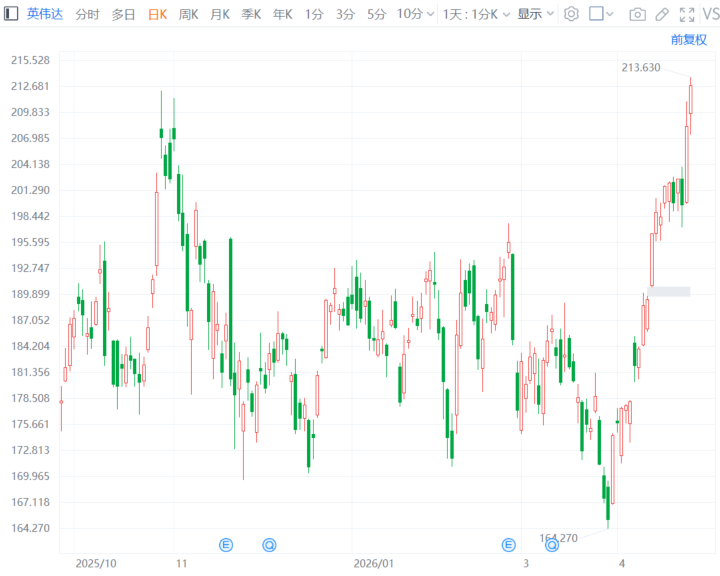The width and height of the screenshot is (720, 576).
Task: Toggle the layout square box
Action: 596,14
